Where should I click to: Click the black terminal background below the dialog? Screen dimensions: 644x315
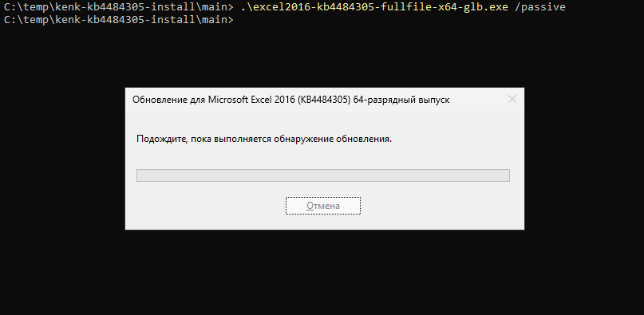pos(323,271)
